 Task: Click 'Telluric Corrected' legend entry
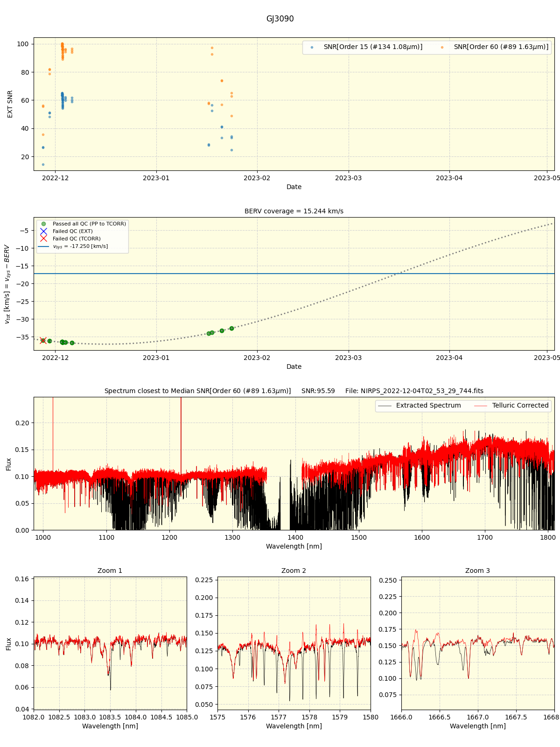pyautogui.click(x=511, y=406)
